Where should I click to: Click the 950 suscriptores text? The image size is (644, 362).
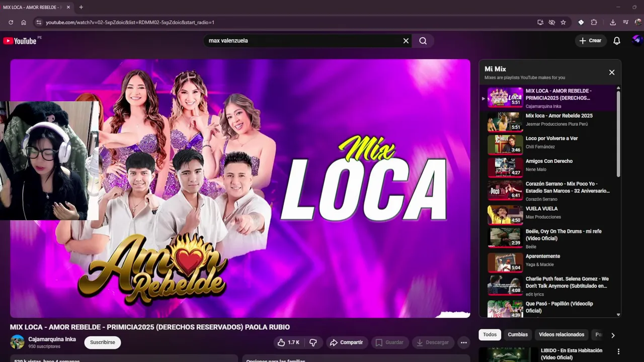(x=44, y=347)
